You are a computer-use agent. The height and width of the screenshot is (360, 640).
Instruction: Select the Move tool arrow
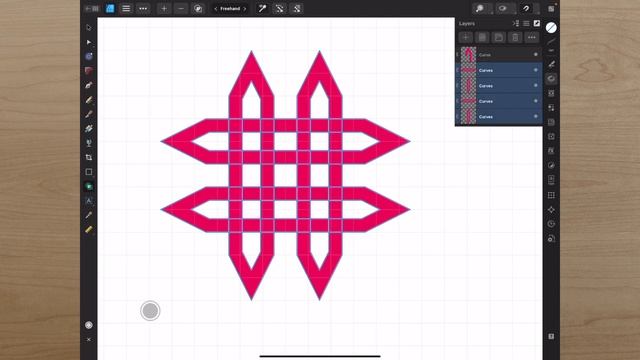click(x=89, y=28)
